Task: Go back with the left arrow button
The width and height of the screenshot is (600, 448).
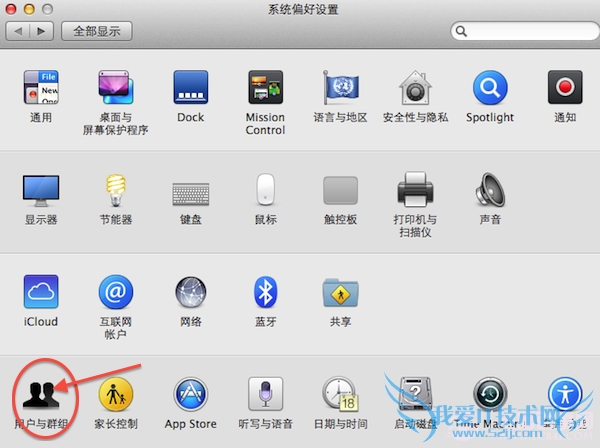Action: pos(18,31)
